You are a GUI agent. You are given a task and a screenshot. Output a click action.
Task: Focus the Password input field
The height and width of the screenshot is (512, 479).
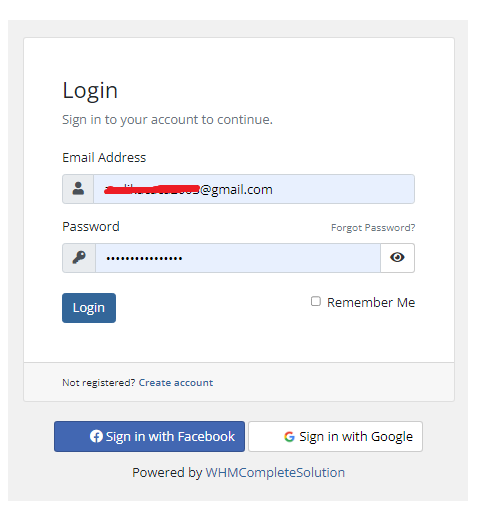238,258
